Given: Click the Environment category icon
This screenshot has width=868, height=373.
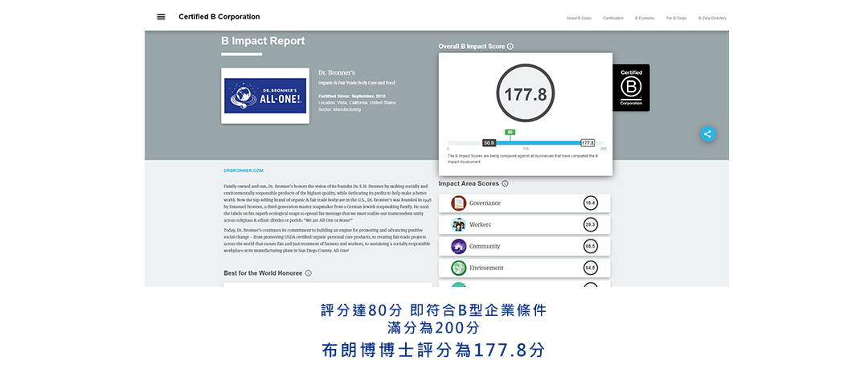Looking at the screenshot, I should point(459,268).
